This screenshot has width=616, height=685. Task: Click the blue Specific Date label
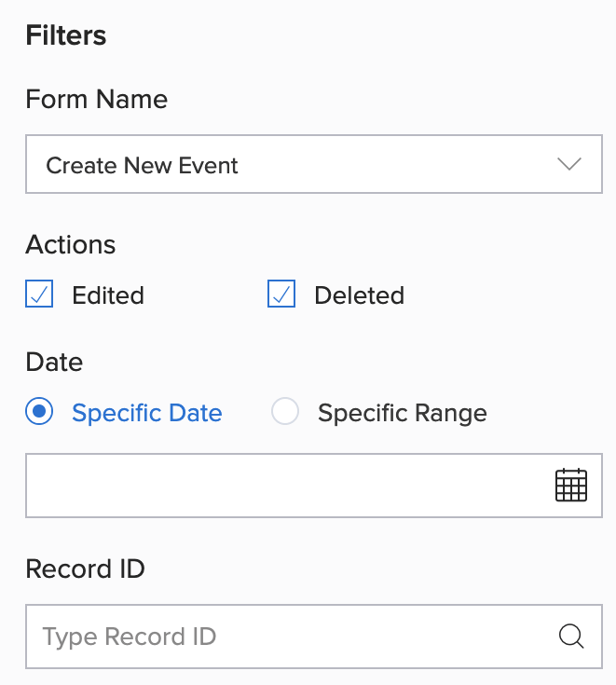(x=147, y=412)
